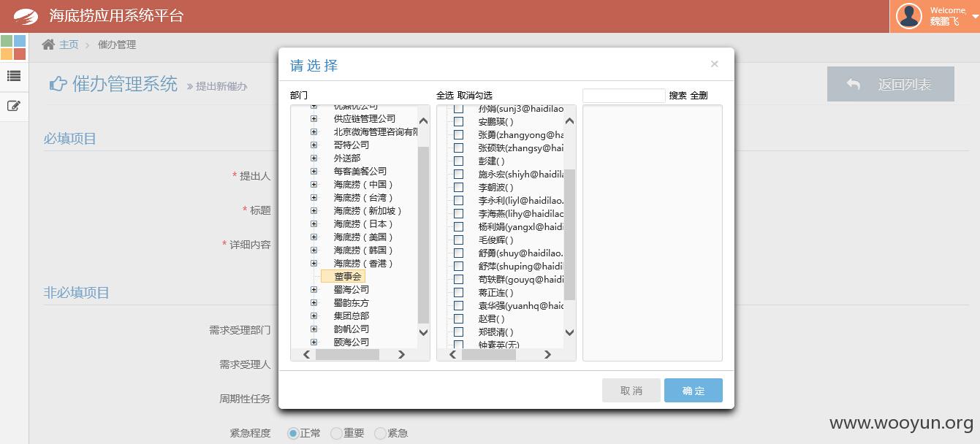Expand the 海底捞（台湾） node

click(x=314, y=197)
